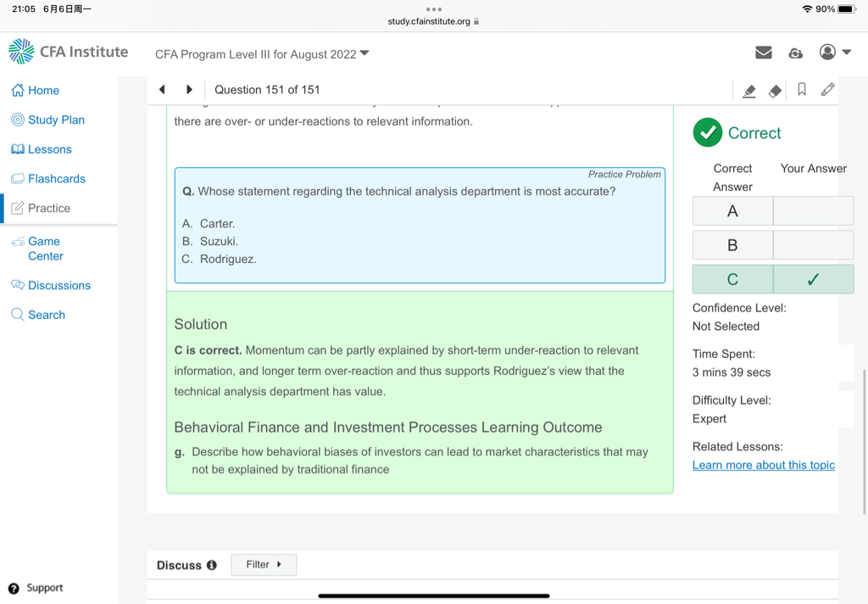The width and height of the screenshot is (868, 604).
Task: Click the Solution heading
Action: (200, 324)
